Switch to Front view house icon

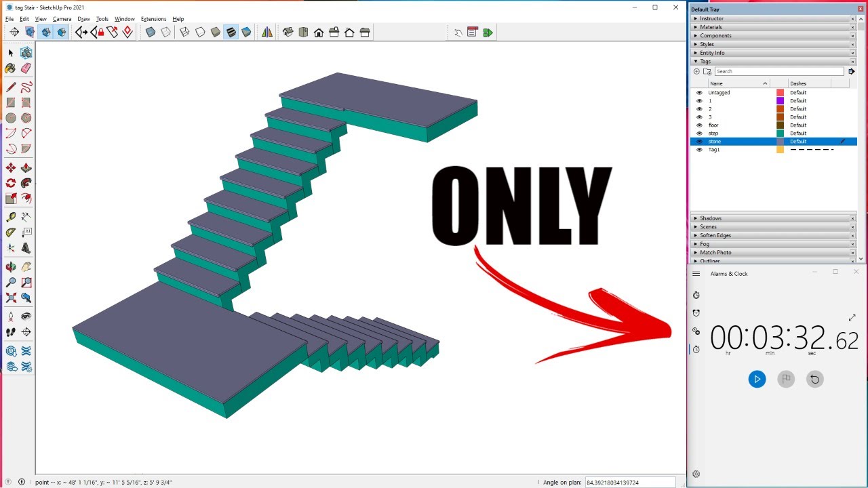click(319, 32)
